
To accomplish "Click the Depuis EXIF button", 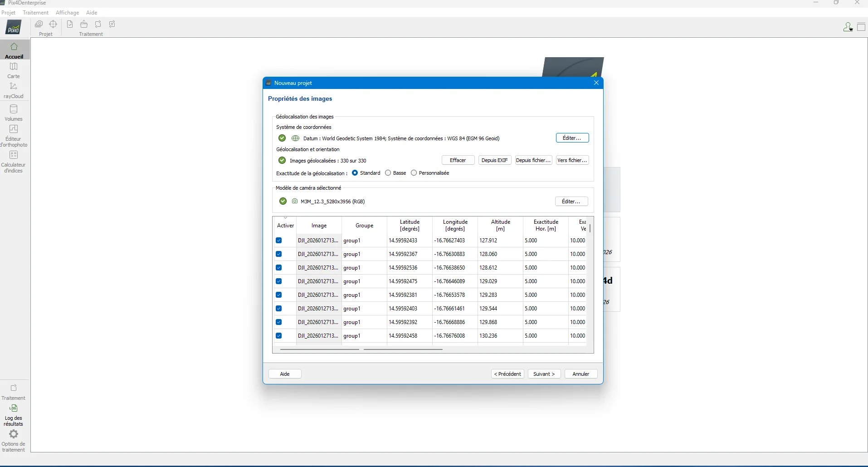I will [495, 160].
